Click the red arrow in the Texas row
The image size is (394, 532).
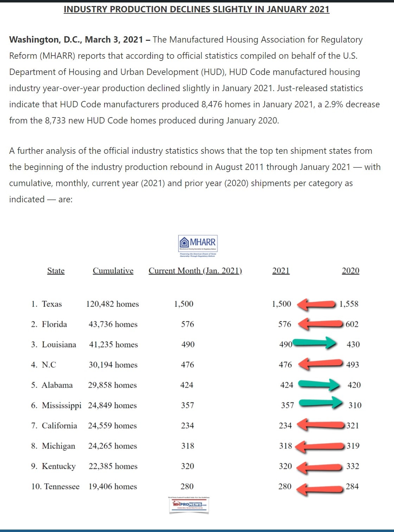point(316,304)
